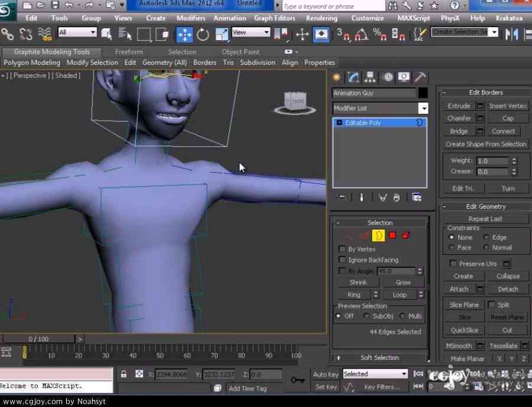Activate Select and Rotate tool
The width and height of the screenshot is (532, 407).
tap(203, 35)
